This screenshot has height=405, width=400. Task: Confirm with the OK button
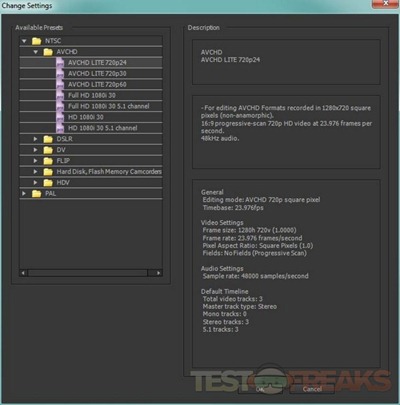click(260, 389)
